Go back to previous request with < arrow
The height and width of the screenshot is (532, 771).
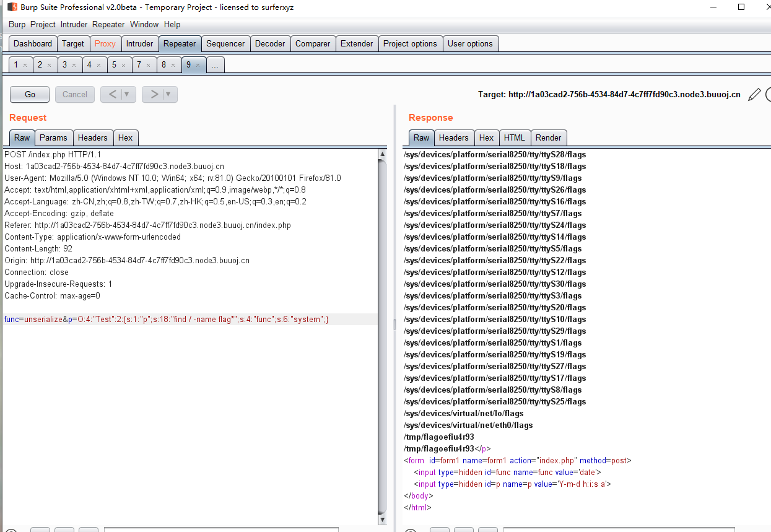[x=112, y=94]
